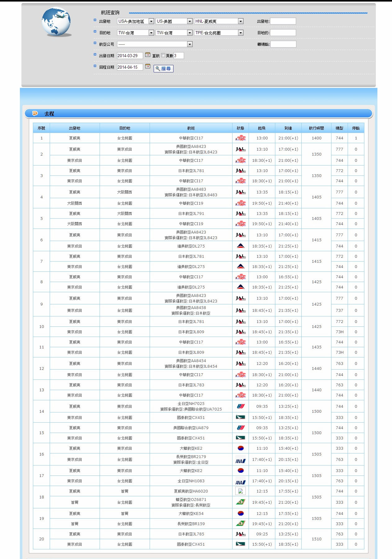The image size is (392, 559).
Task: Click the 起飛 column header
Action: tap(262, 128)
